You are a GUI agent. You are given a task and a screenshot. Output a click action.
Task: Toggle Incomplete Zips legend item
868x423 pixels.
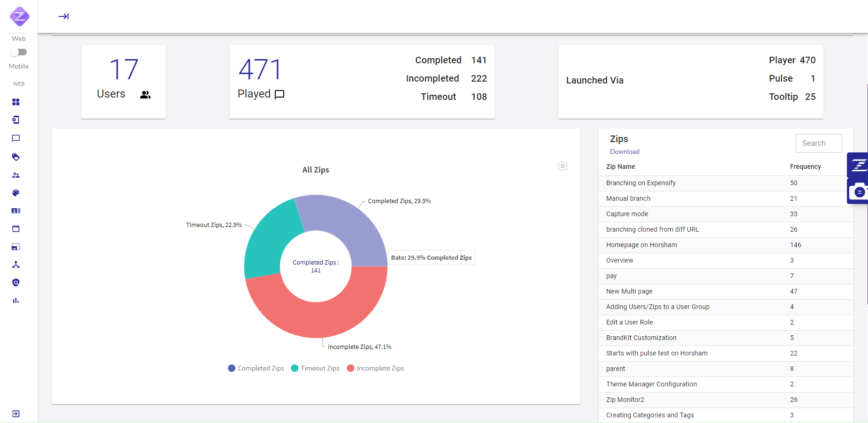coord(375,368)
